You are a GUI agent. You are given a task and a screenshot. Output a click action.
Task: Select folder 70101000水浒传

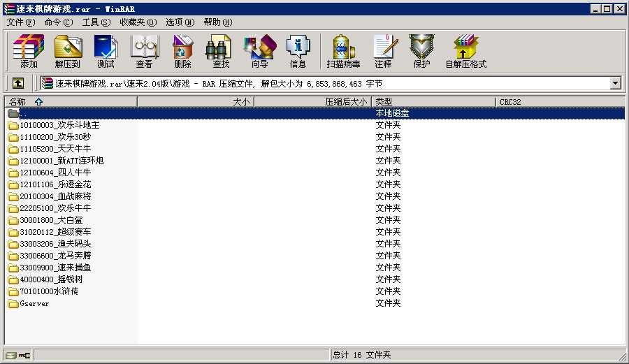click(50, 292)
